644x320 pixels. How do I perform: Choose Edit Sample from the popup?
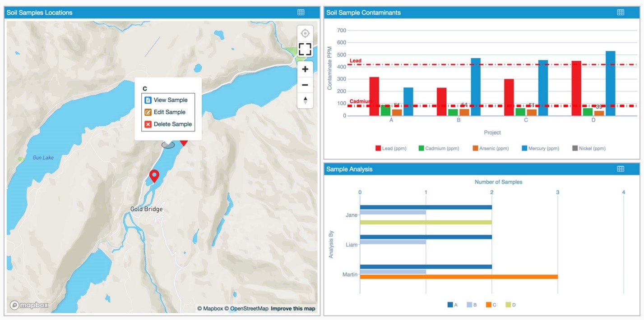click(x=169, y=112)
